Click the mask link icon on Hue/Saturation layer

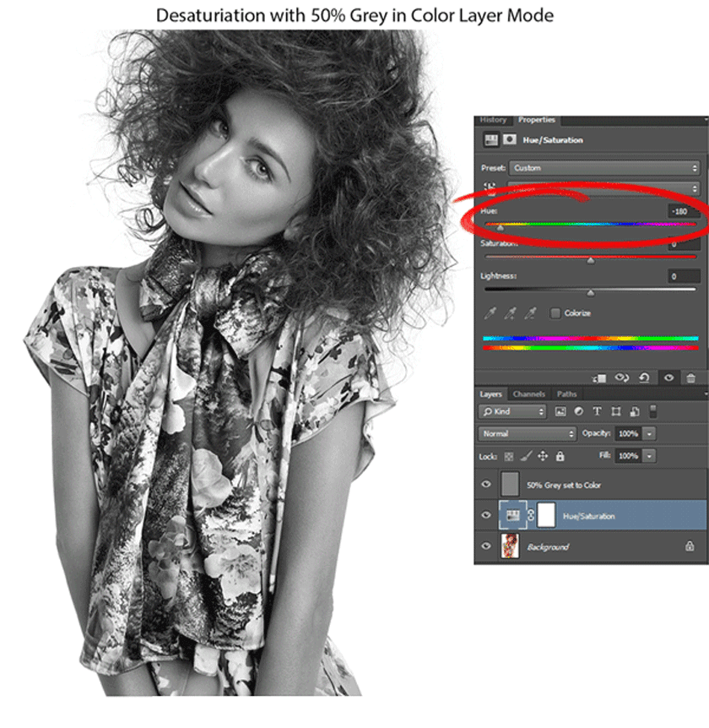point(531,515)
